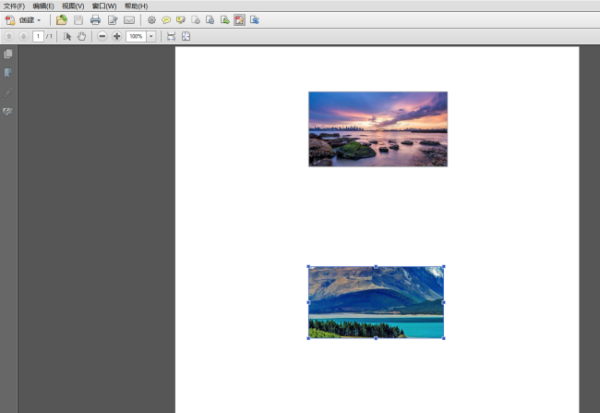The image size is (600, 413).
Task: Print the document via printer icon
Action: click(95, 20)
